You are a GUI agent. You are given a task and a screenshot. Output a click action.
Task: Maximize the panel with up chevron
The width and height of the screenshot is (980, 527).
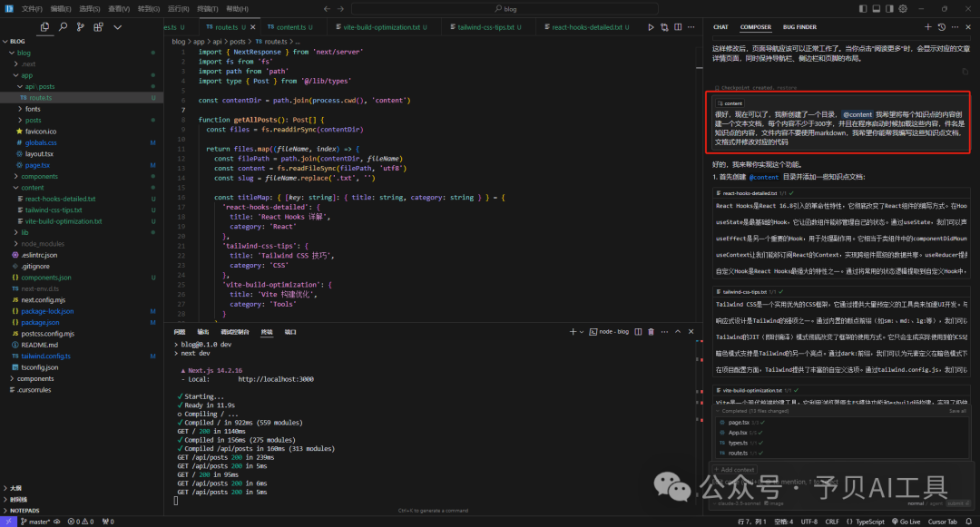coord(678,332)
